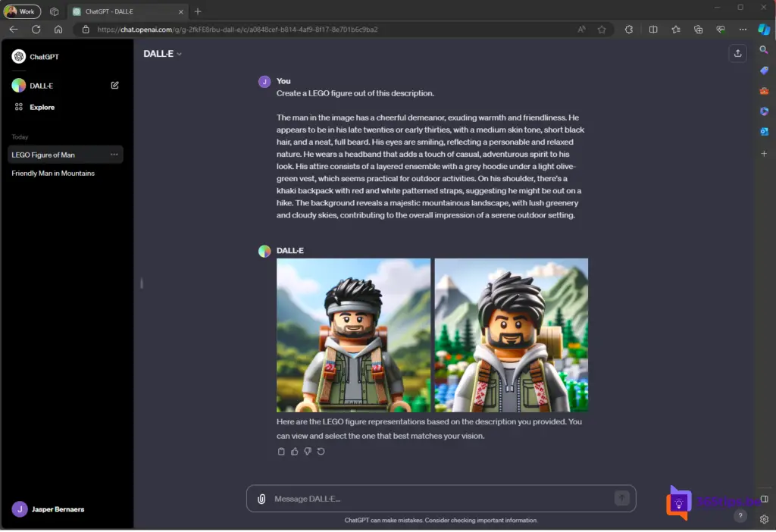Regenerate the DALL-E response
This screenshot has height=532, width=776.
click(321, 452)
